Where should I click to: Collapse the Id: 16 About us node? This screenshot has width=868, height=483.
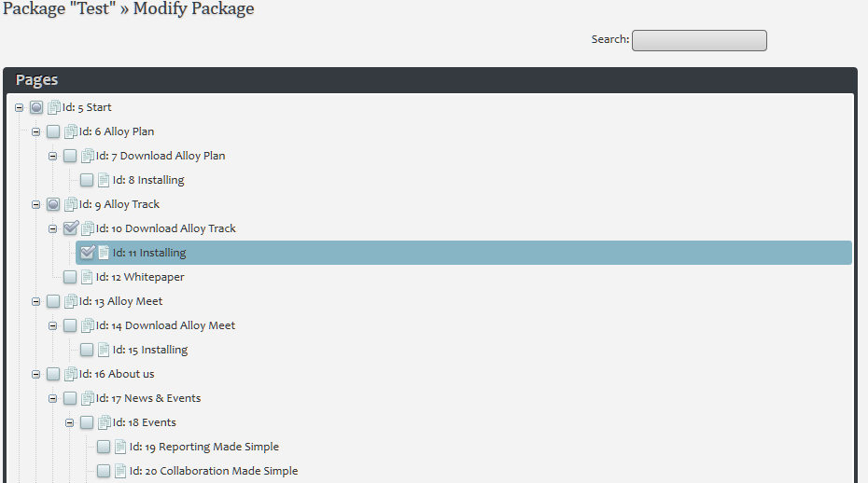[x=36, y=374]
